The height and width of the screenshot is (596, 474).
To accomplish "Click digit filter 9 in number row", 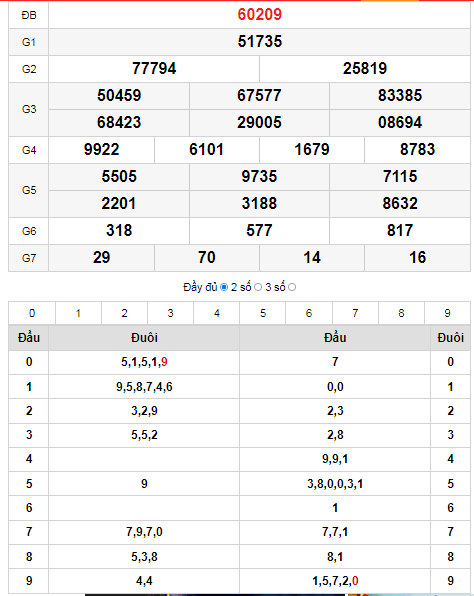I will pyautogui.click(x=447, y=313).
